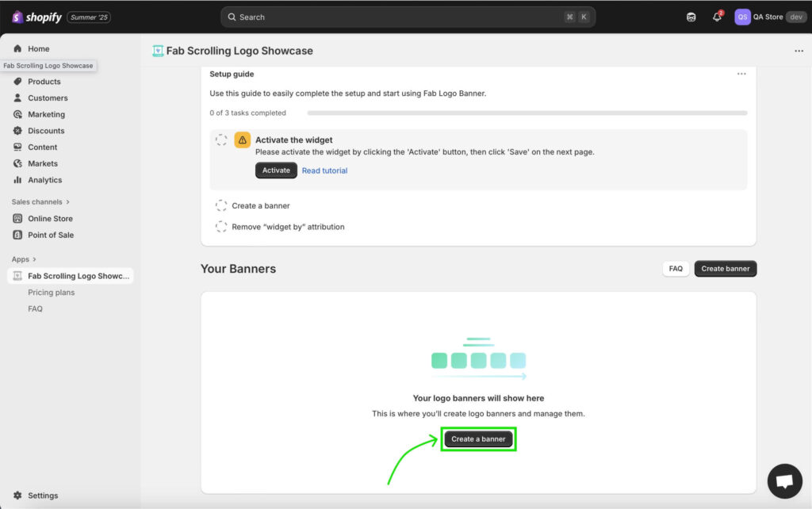Click the search magnifier icon
Viewport: 812px width, 509px height.
pyautogui.click(x=232, y=17)
